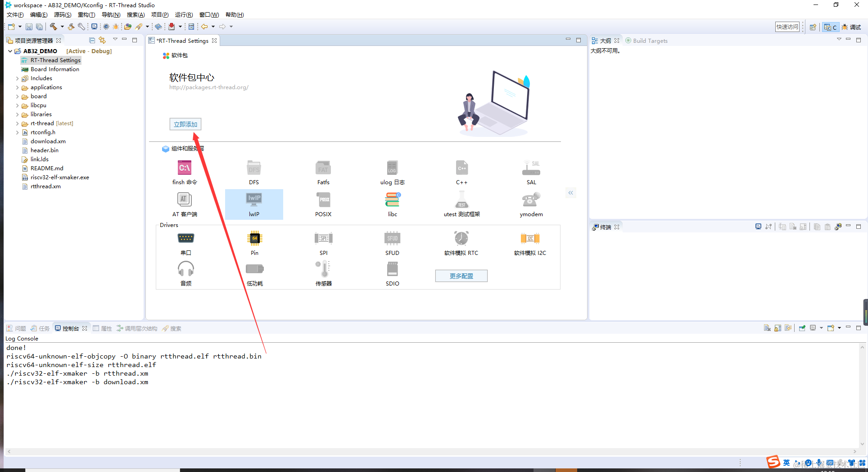Click the collapse chevron beside settings panel
Screen dimensions: 868x472
click(570, 193)
